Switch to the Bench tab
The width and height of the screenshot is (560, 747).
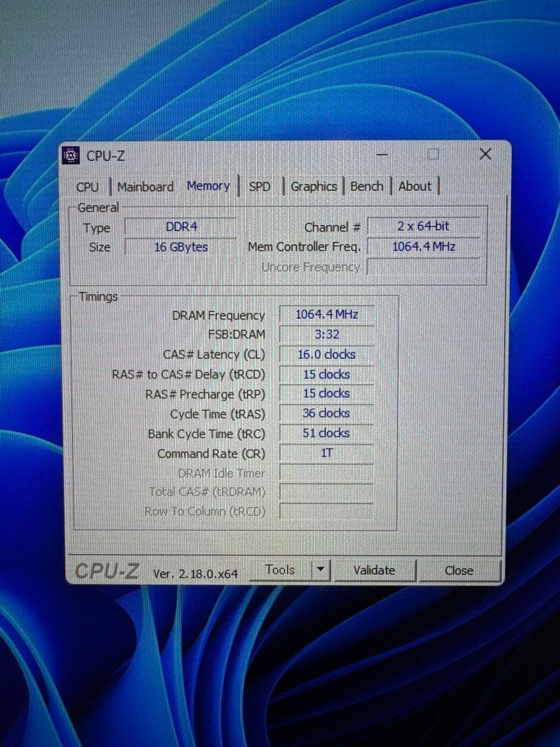click(x=367, y=186)
